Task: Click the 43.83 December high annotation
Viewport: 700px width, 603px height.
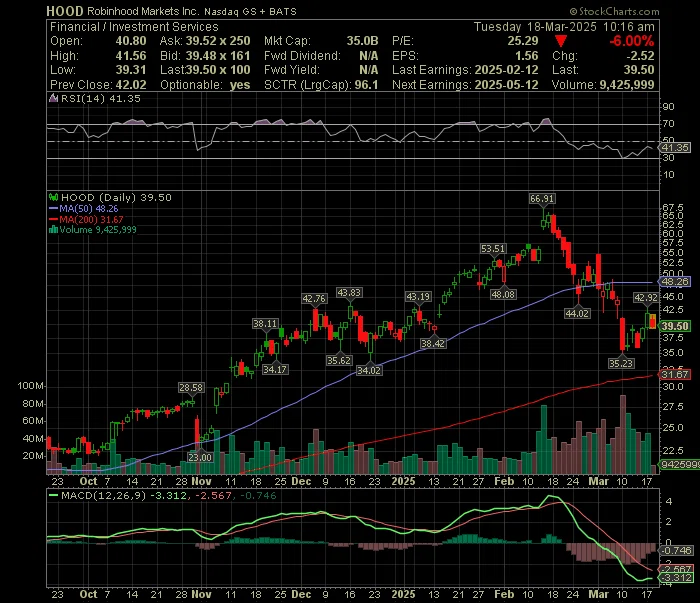Action: pos(349,292)
